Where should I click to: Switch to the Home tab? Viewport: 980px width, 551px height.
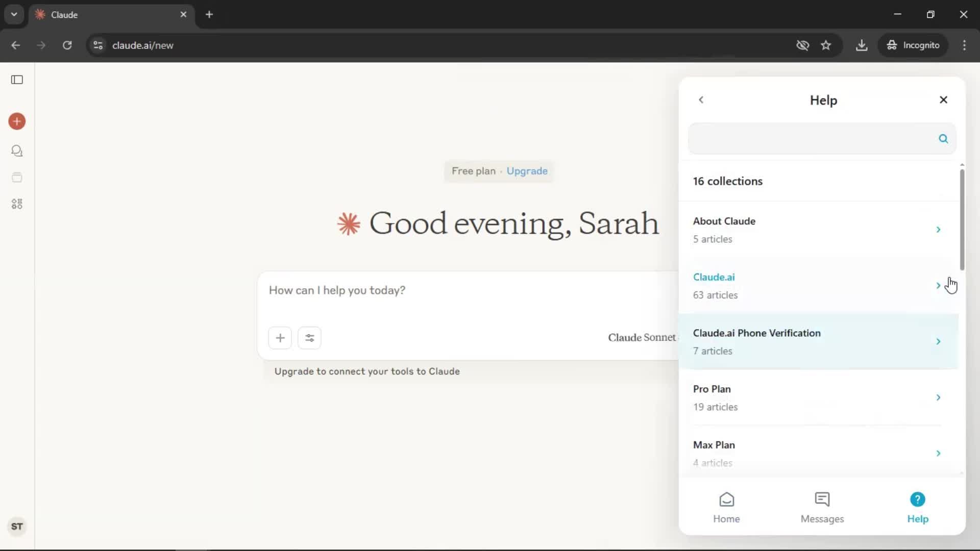pyautogui.click(x=726, y=508)
